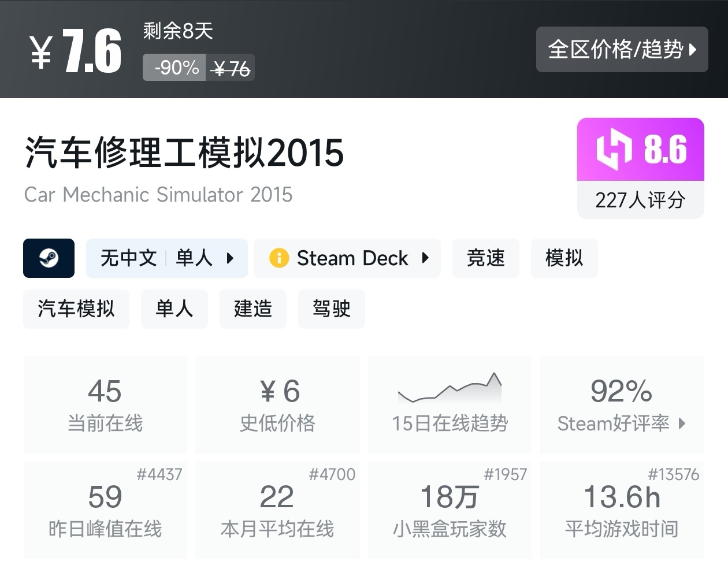Open the 全区价格/趋势 page
The width and height of the screenshot is (728, 565).
coord(622,50)
